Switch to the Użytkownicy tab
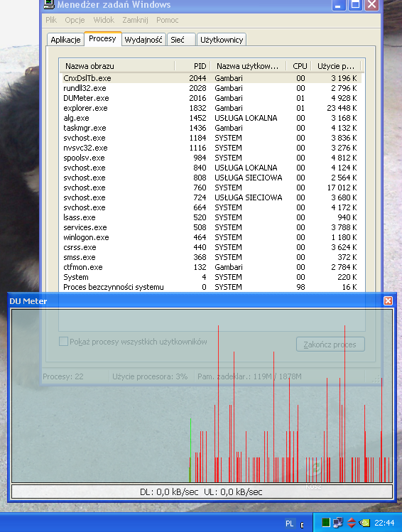The image size is (402, 532). [222, 40]
